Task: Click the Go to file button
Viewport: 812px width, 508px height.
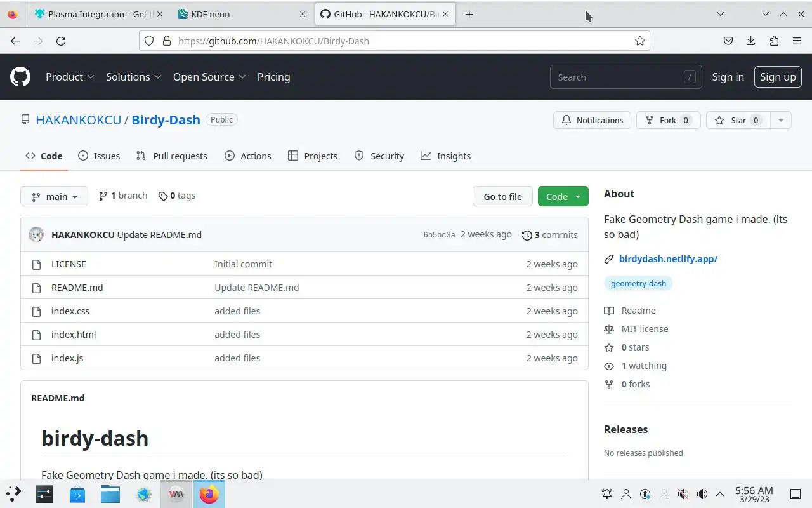Action: (x=503, y=196)
